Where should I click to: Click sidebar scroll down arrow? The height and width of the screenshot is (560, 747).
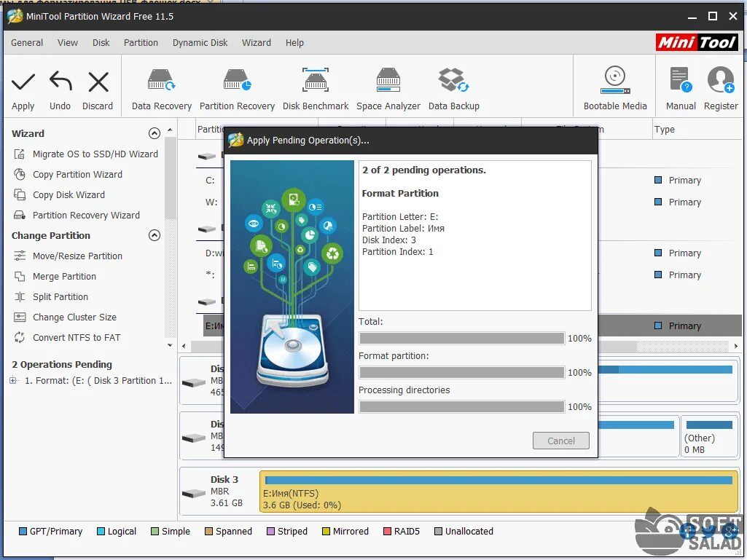(x=170, y=345)
